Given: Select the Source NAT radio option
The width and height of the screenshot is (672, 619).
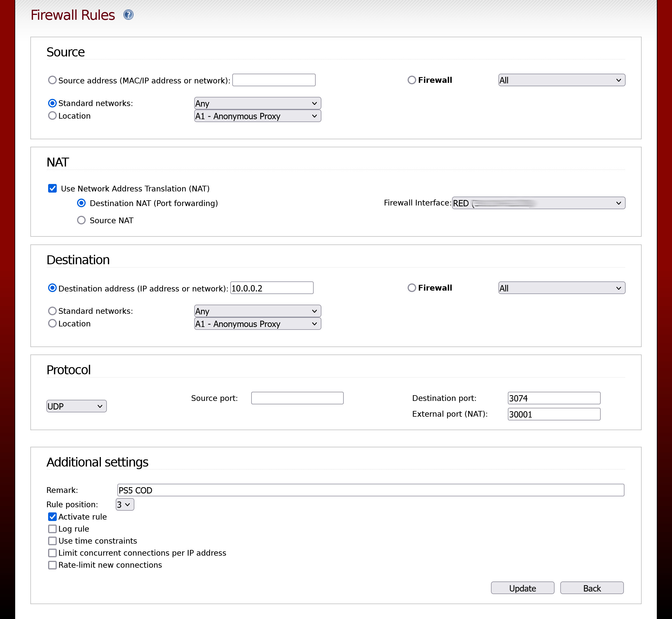Looking at the screenshot, I should 81,220.
